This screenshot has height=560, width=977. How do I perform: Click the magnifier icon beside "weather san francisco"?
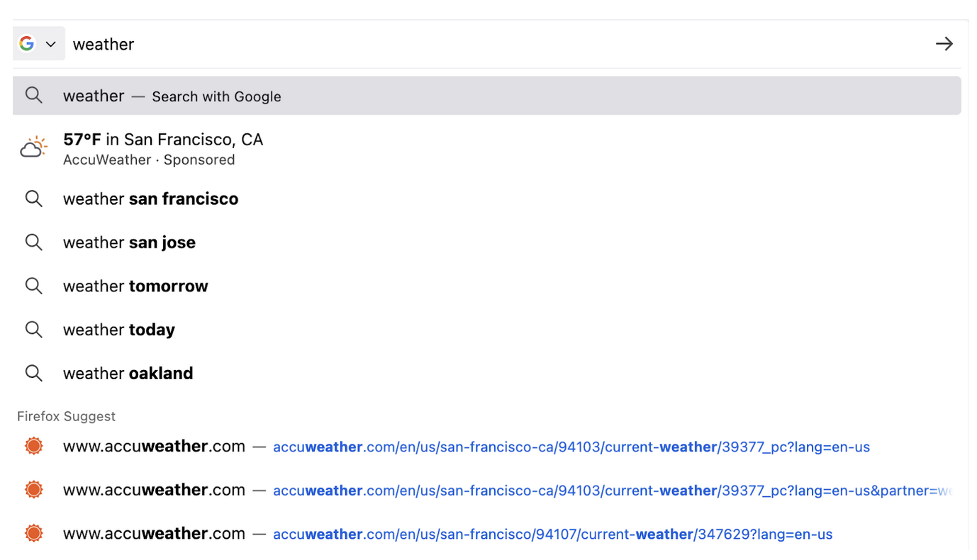tap(33, 198)
